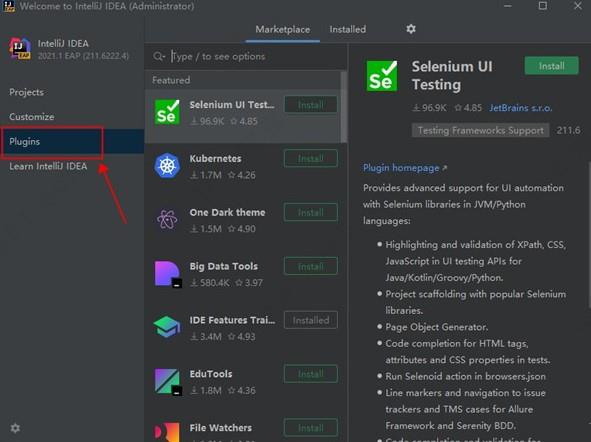The image size is (591, 442).
Task: Click the Testing Frameworks Support tag
Action: (481, 130)
